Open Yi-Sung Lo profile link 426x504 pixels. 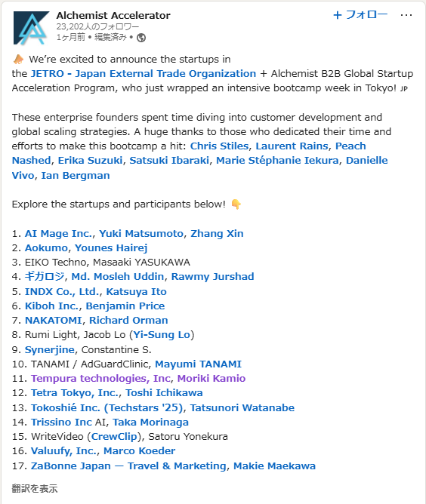162,334
